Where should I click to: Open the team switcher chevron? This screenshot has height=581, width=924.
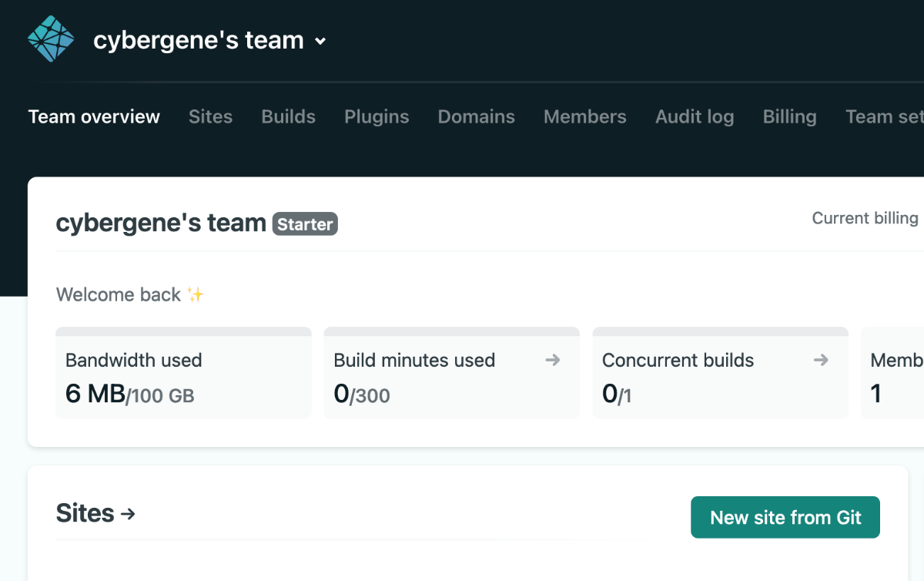(x=320, y=42)
